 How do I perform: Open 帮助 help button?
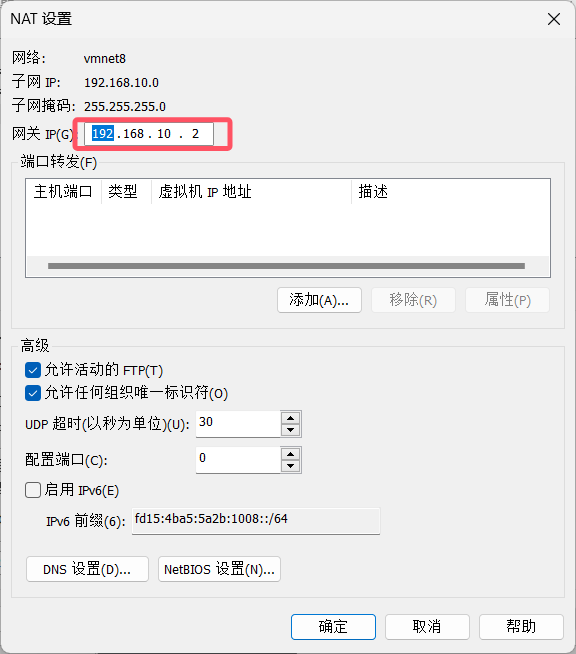521,626
